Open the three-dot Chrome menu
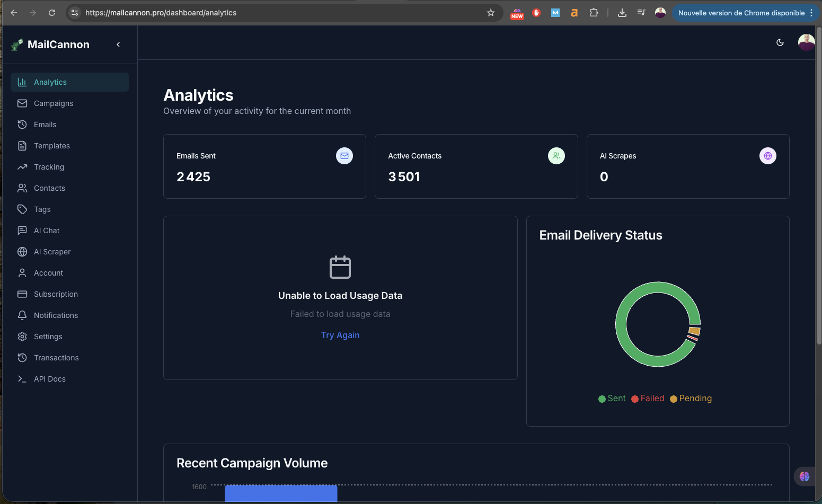 tap(811, 13)
